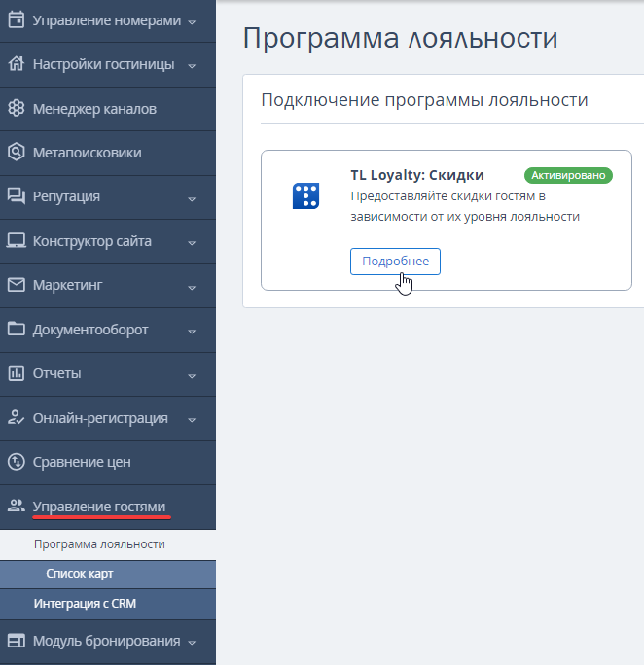644x665 pixels.
Task: Select Программа лояльности submenu item
Action: click(108, 544)
